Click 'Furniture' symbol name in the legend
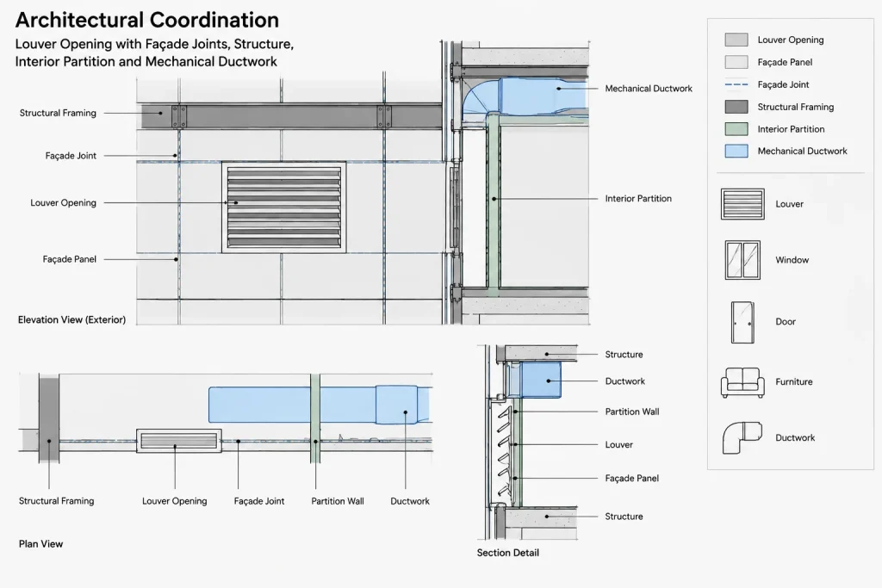 (793, 382)
